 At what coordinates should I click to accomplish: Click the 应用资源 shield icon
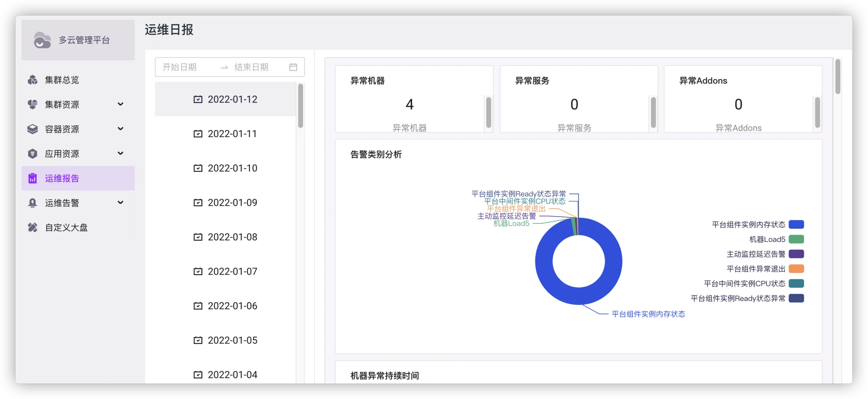(x=33, y=154)
